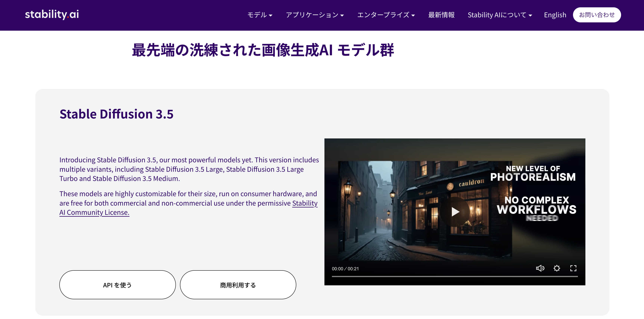Enter fullscreen mode for the video
This screenshot has height=319, width=644.
pyautogui.click(x=573, y=268)
